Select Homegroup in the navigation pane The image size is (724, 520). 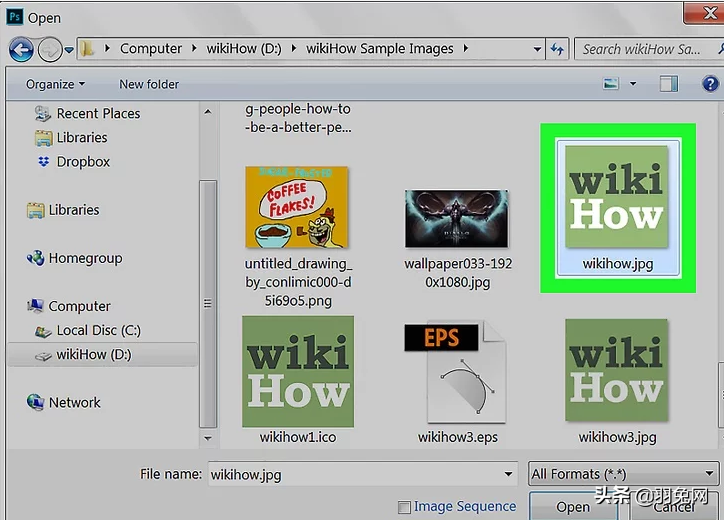[85, 258]
